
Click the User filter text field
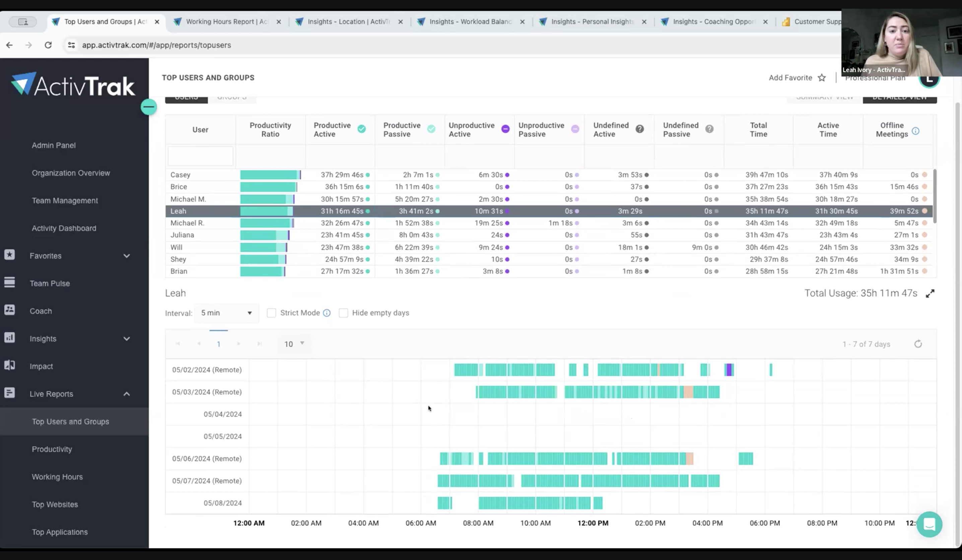click(200, 156)
